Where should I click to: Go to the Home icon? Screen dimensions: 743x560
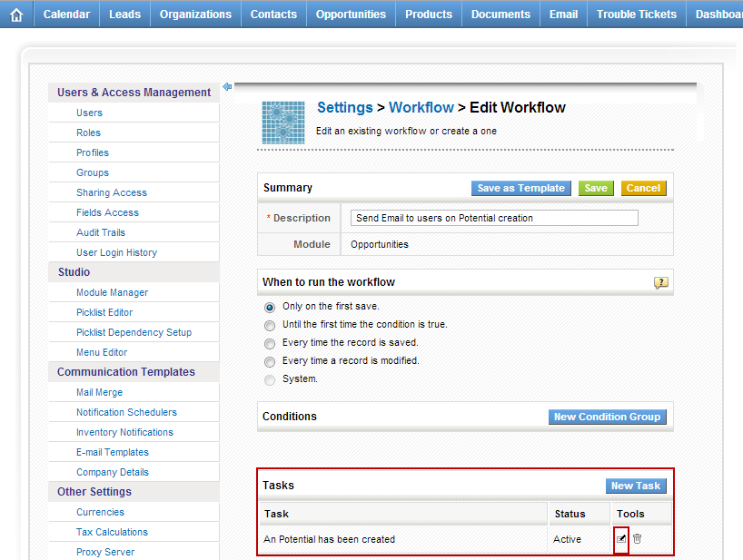pos(16,15)
